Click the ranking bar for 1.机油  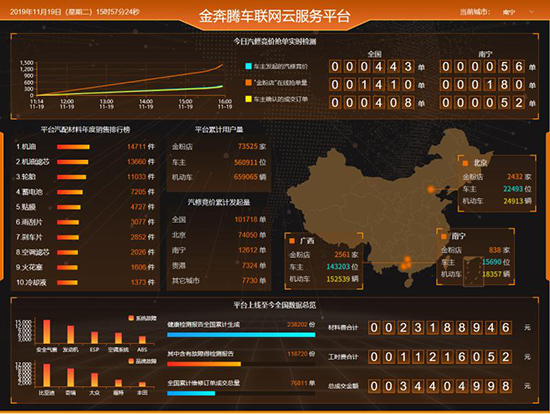73,147
